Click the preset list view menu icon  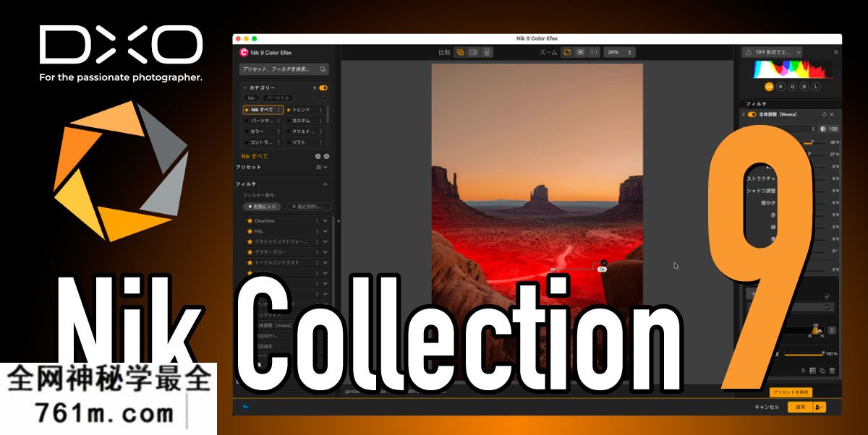point(318,167)
